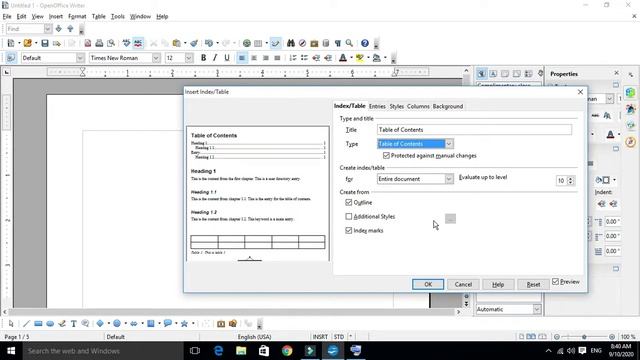This screenshot has height=360, width=640.
Task: Select the Rectangle drawing tool
Action: point(38,324)
